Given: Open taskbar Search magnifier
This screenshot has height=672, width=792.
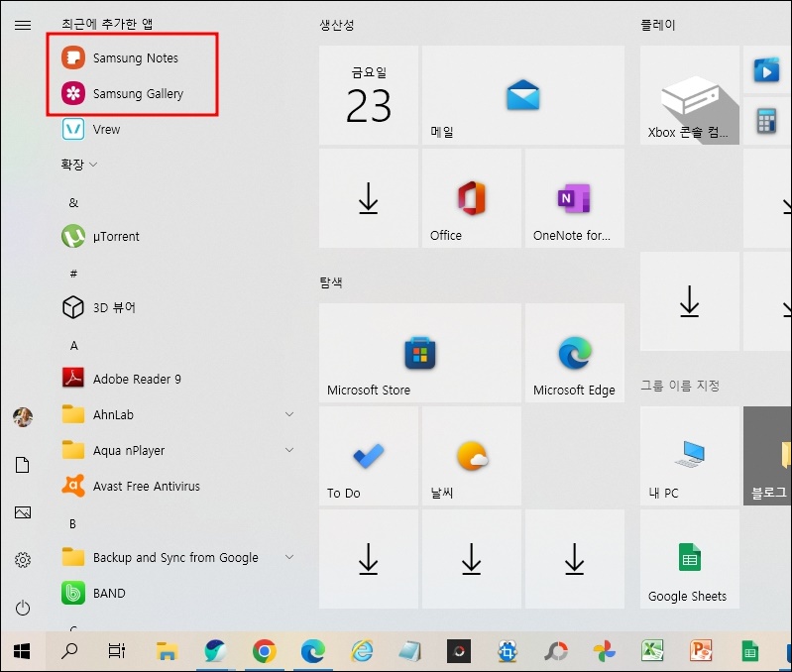Looking at the screenshot, I should click(x=69, y=651).
